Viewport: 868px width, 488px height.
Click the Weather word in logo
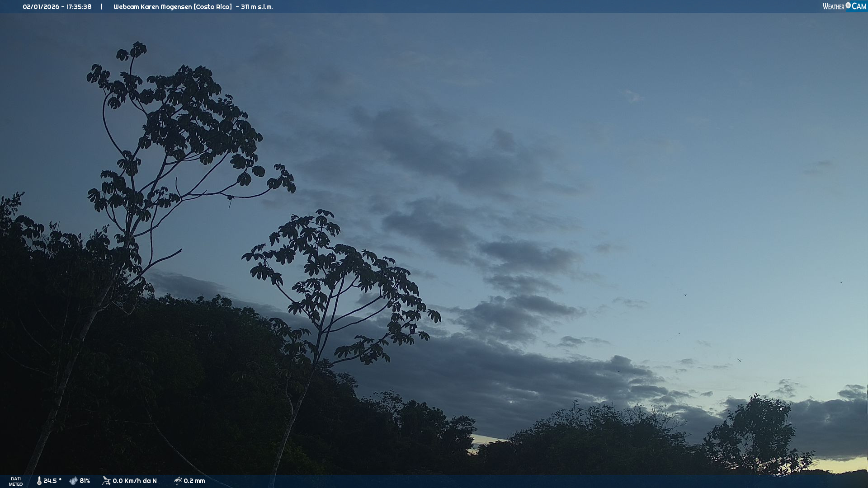(x=833, y=6)
